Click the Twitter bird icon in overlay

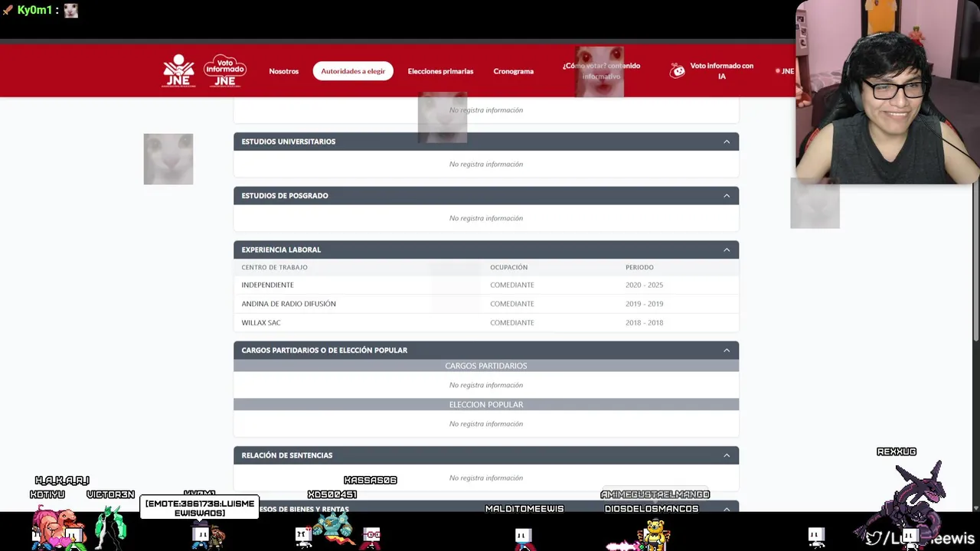873,539
